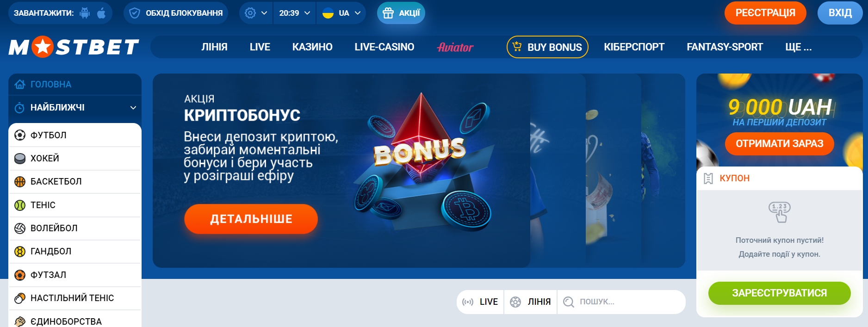The image size is (868, 327).
Task: Click the Mostbet logo
Action: [x=74, y=47]
